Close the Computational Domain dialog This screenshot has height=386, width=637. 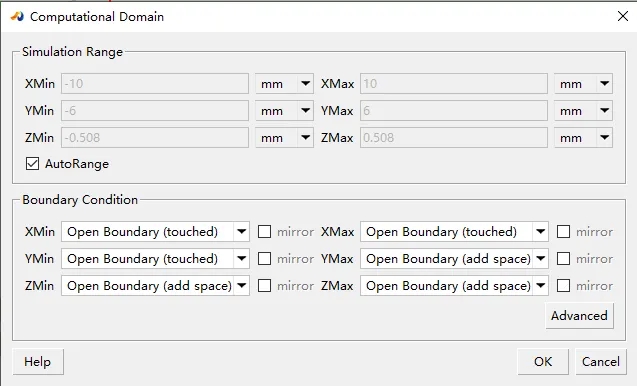pyautogui.click(x=623, y=16)
